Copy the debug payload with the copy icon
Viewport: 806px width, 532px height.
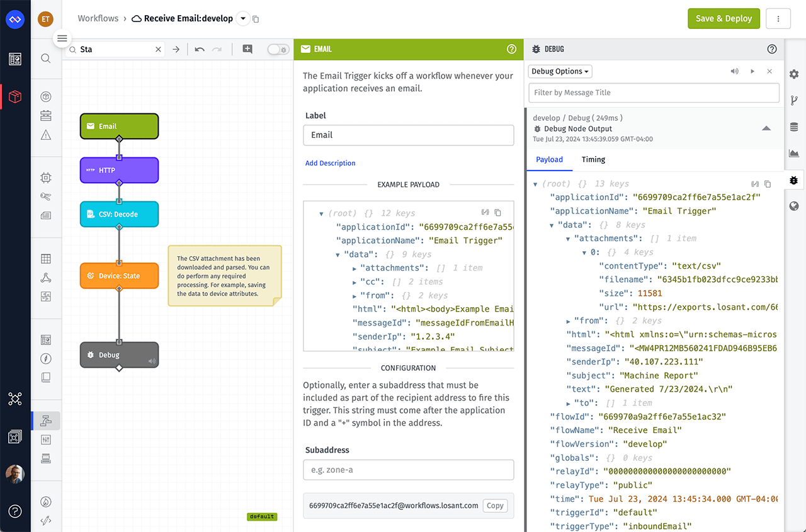767,183
